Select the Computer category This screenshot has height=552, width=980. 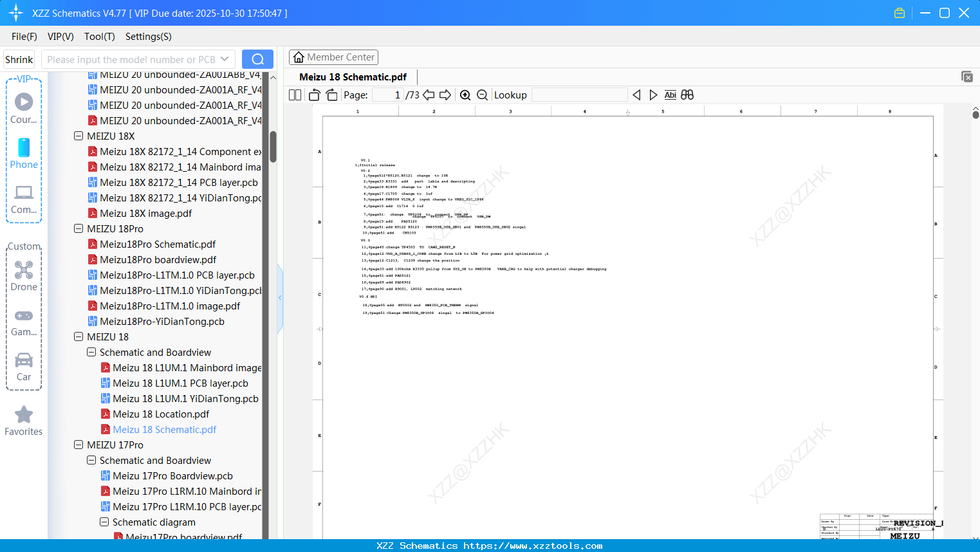point(24,199)
